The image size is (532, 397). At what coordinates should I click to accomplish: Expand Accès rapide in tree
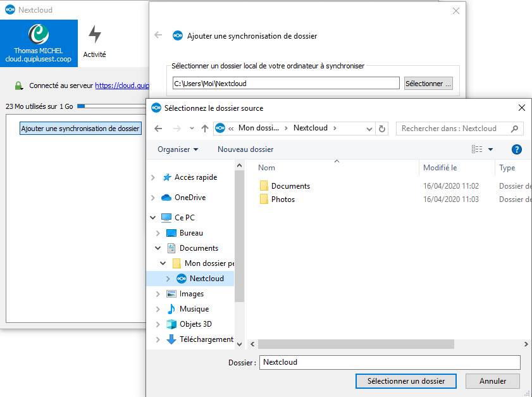point(152,177)
